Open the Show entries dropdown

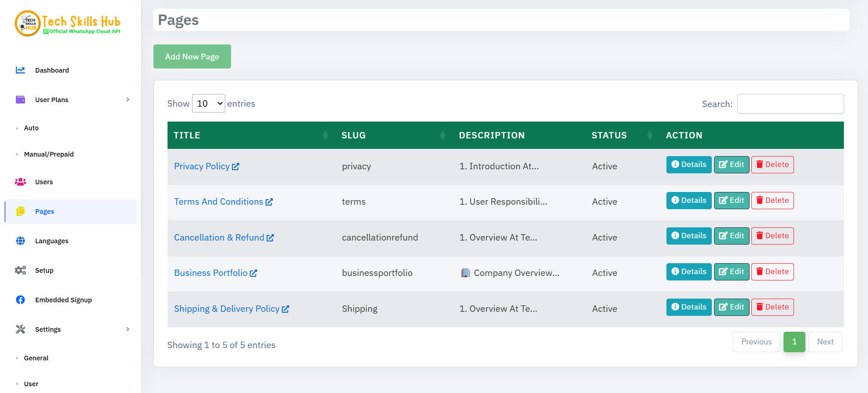(208, 103)
